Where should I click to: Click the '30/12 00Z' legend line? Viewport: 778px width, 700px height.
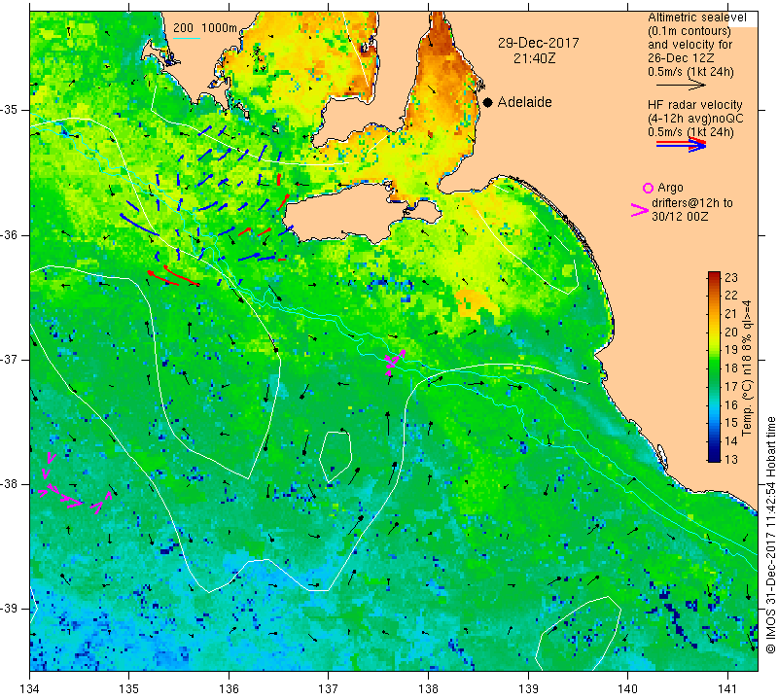[x=680, y=217]
